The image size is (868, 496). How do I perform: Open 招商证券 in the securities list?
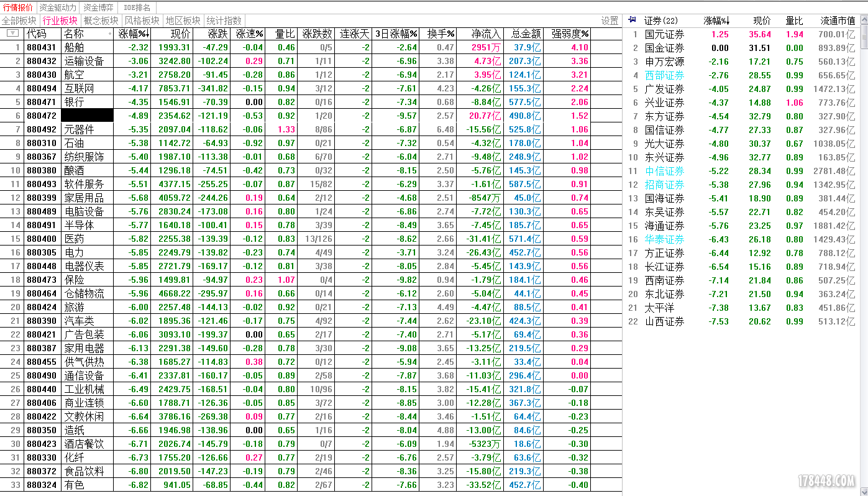pyautogui.click(x=665, y=185)
